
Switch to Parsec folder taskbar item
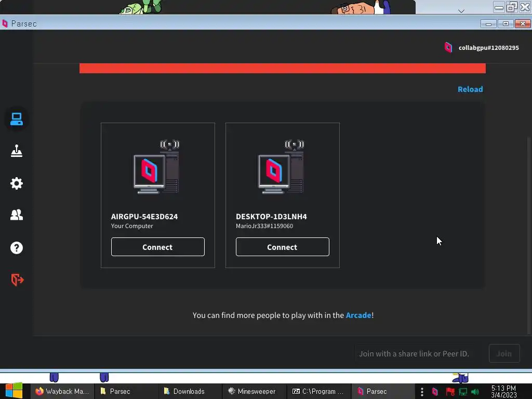click(126, 391)
